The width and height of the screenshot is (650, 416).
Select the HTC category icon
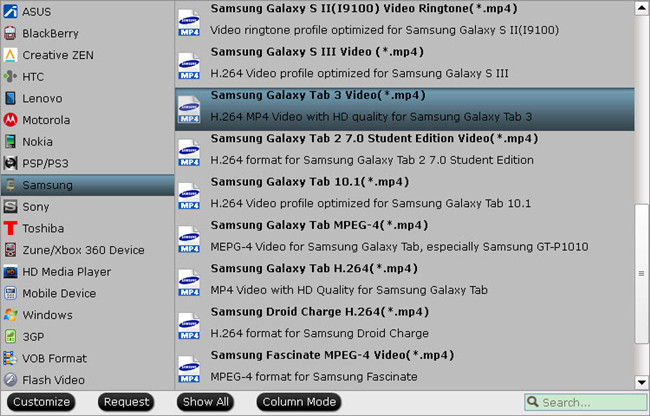[10, 77]
